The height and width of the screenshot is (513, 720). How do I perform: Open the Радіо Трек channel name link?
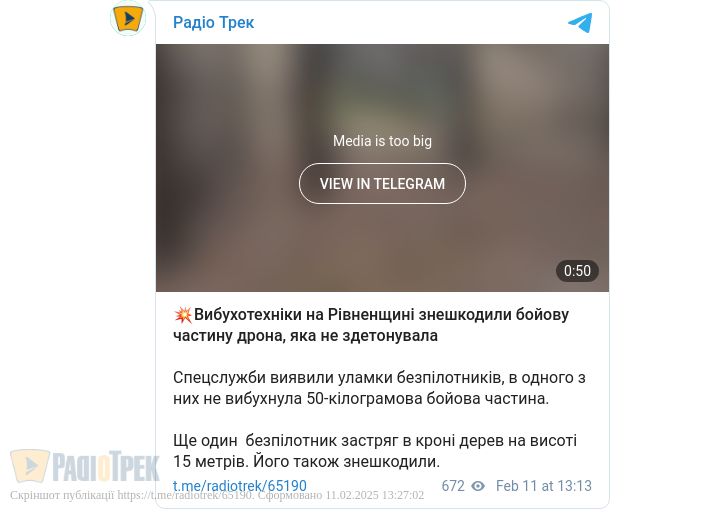(214, 23)
